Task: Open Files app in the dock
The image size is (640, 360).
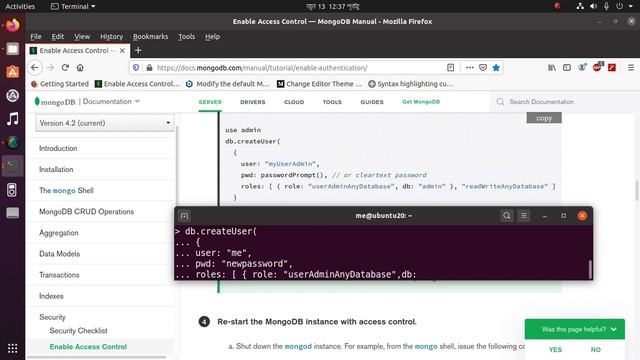Action: coord(13,49)
